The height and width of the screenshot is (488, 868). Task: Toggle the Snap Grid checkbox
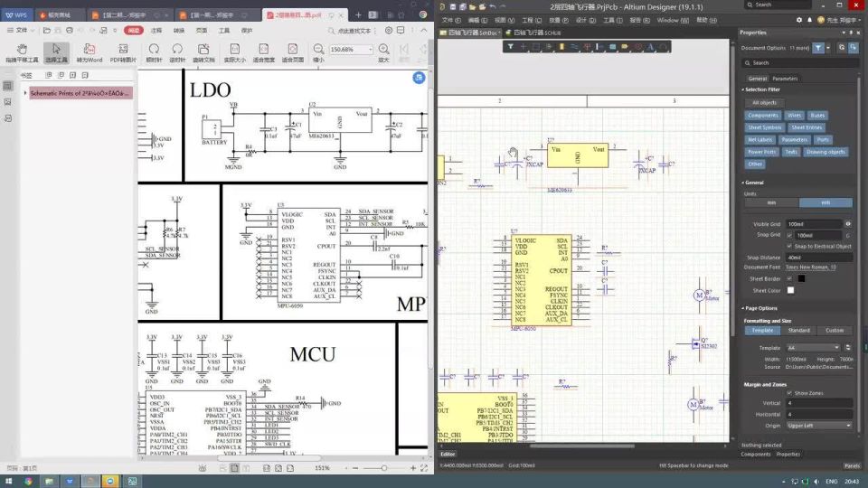click(x=789, y=235)
